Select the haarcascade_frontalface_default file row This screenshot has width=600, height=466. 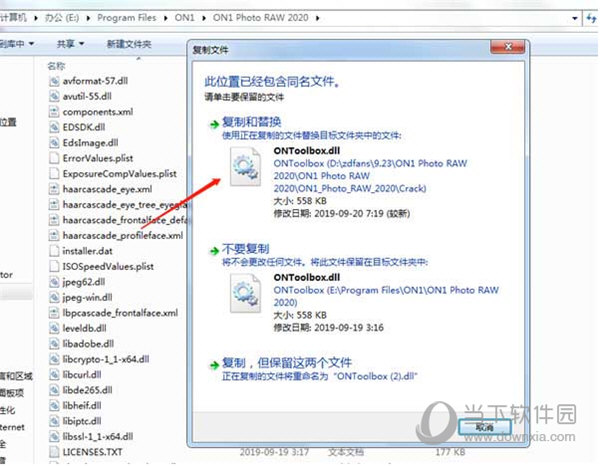click(119, 220)
